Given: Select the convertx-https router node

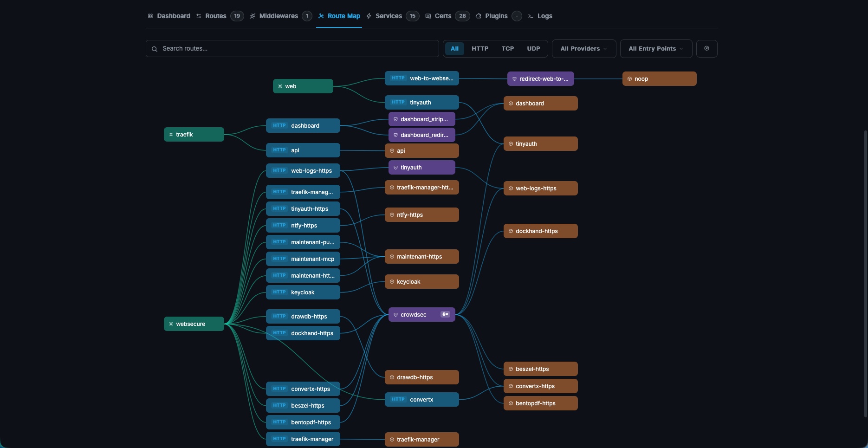Looking at the screenshot, I should click(x=303, y=389).
